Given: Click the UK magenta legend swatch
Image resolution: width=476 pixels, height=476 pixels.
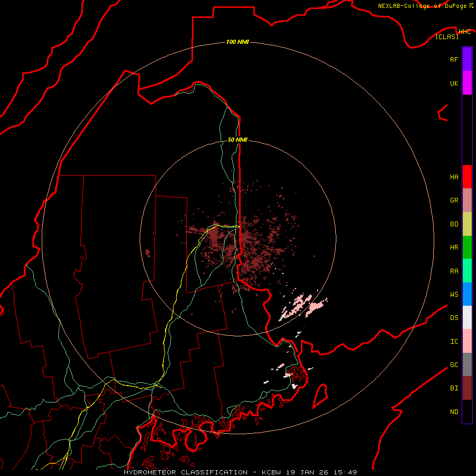Looking at the screenshot, I should pyautogui.click(x=467, y=83).
